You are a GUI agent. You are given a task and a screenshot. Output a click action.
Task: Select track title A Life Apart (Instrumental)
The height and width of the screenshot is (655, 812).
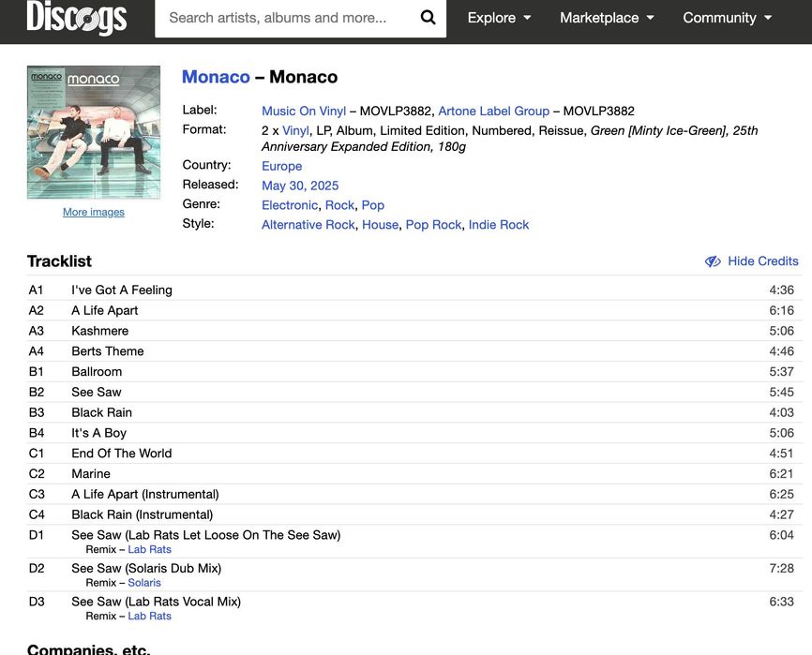click(145, 495)
